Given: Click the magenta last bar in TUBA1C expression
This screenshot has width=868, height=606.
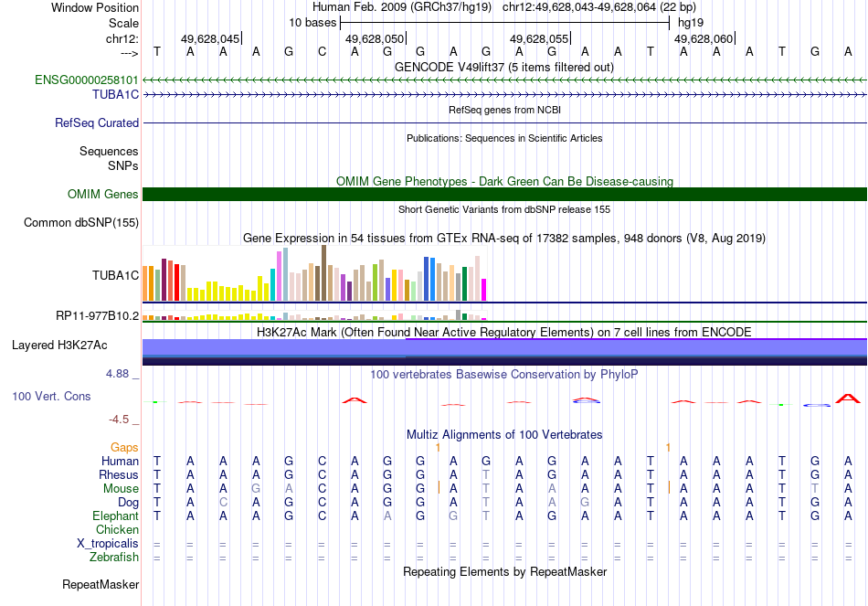Looking at the screenshot, I should 483,291.
